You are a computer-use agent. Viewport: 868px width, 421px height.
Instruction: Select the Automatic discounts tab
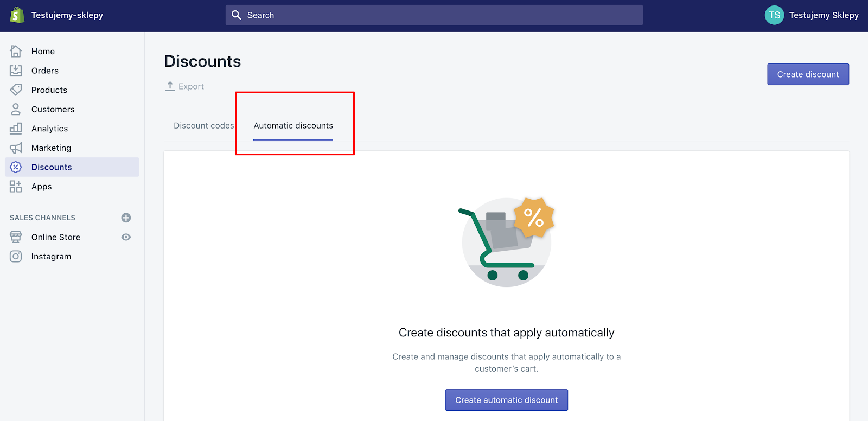click(293, 125)
